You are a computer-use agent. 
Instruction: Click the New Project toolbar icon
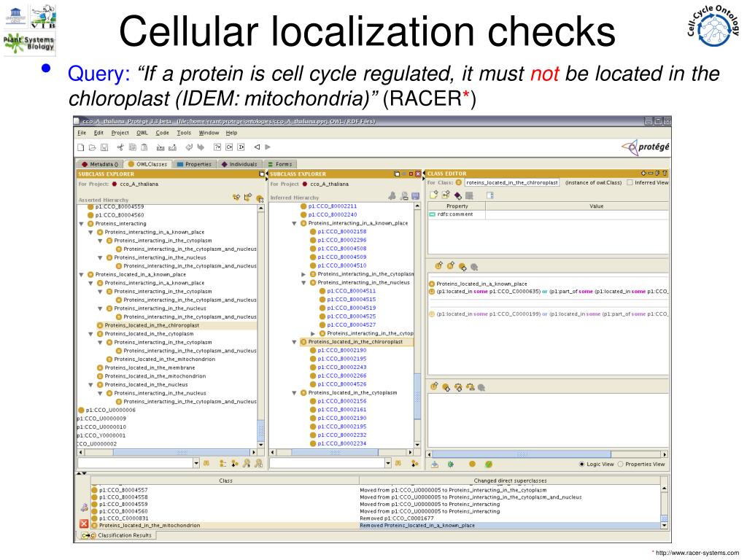82,147
